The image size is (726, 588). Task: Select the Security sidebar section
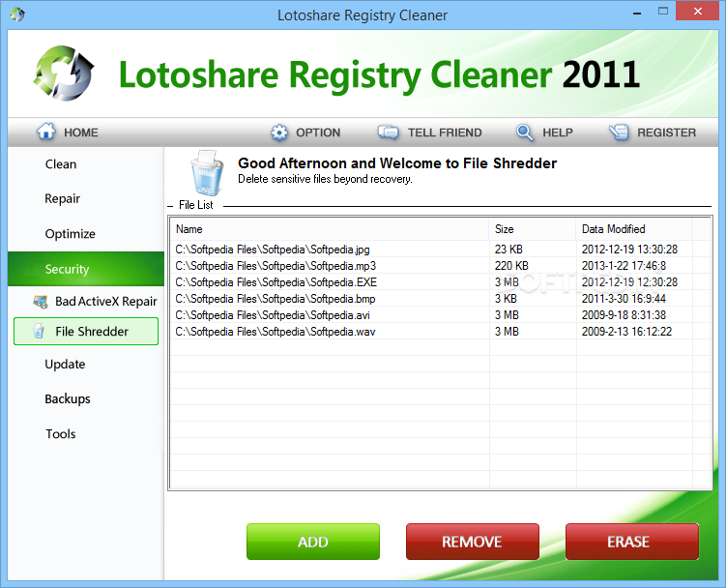(86, 269)
